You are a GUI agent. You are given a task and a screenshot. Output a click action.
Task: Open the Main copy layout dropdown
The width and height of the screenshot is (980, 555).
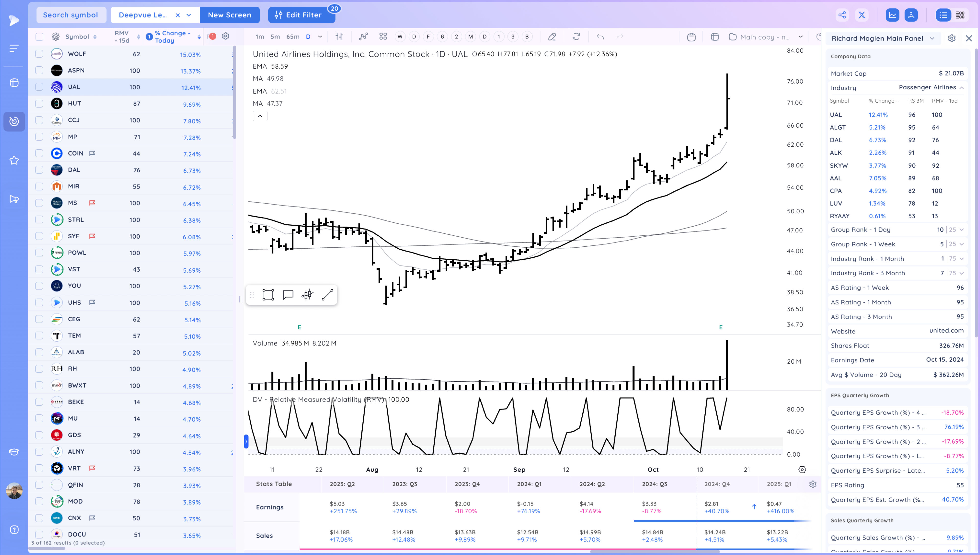pos(800,37)
